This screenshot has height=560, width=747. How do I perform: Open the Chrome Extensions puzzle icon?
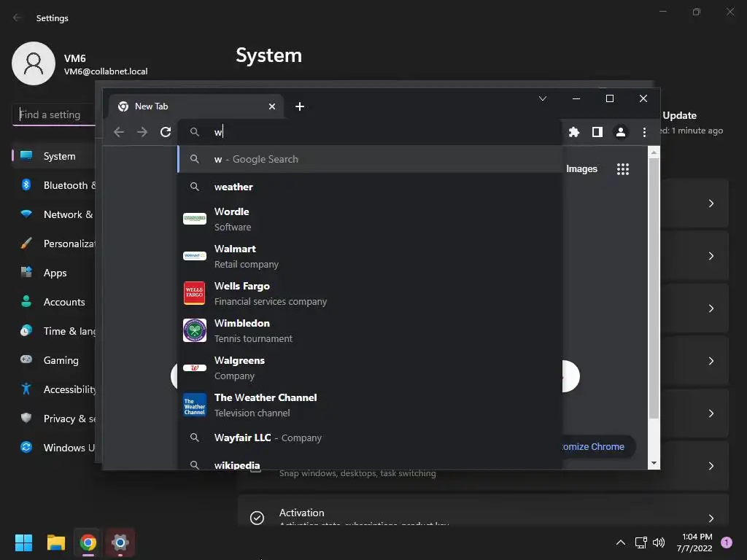[574, 132]
